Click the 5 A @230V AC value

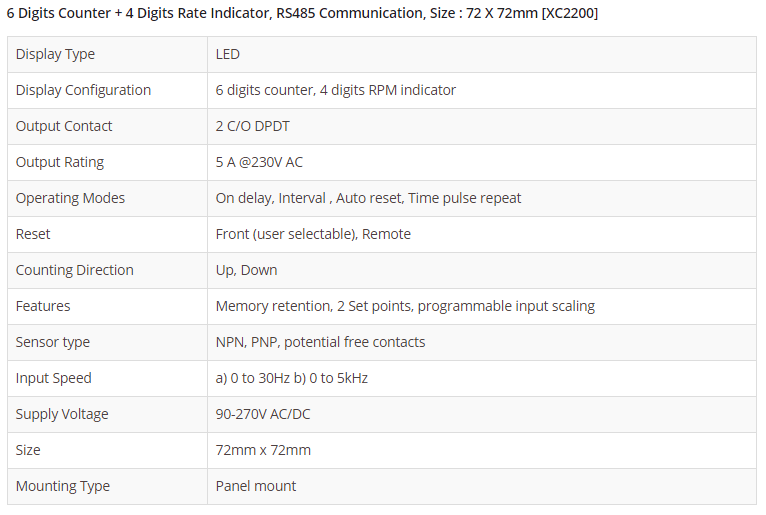point(259,162)
